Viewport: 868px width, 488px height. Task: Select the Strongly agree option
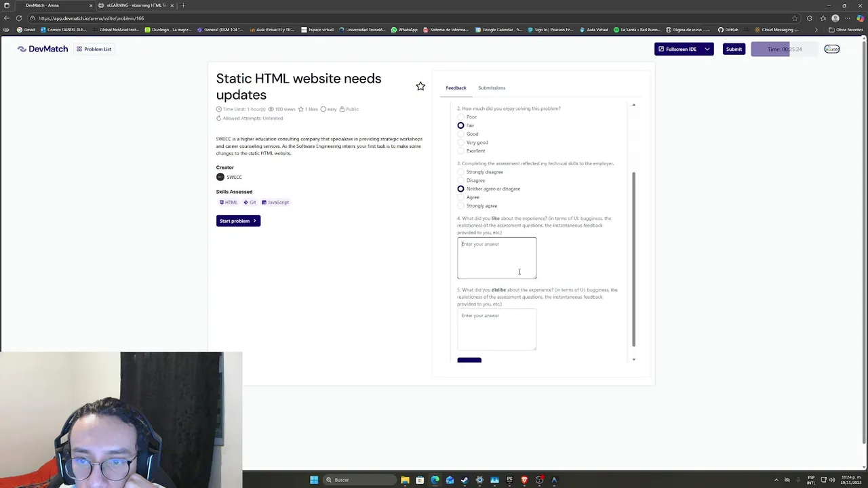(461, 206)
